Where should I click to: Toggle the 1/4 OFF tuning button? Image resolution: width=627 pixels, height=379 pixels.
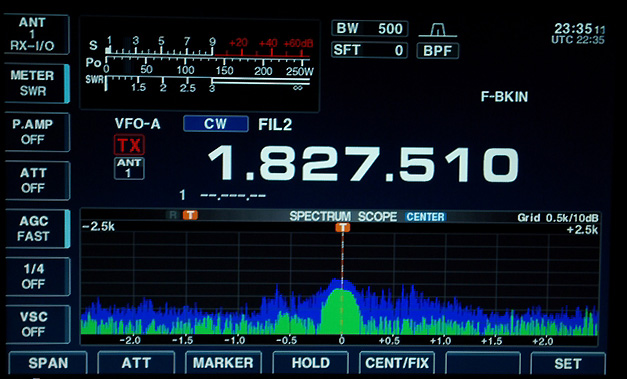coord(37,276)
